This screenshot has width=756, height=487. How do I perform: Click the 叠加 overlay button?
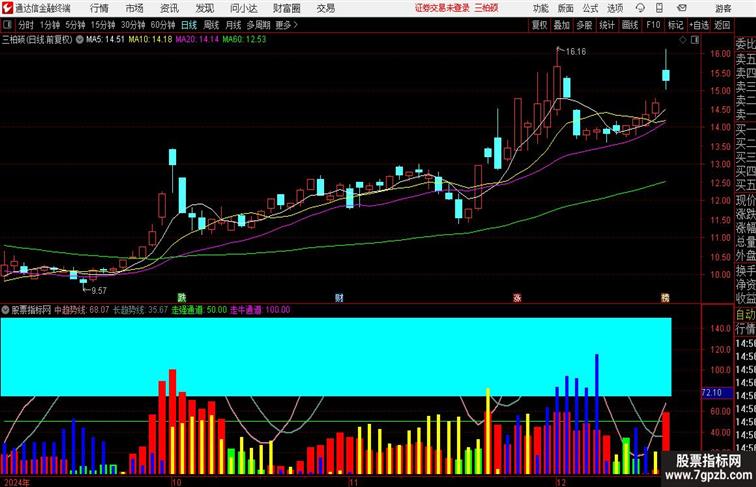point(562,25)
